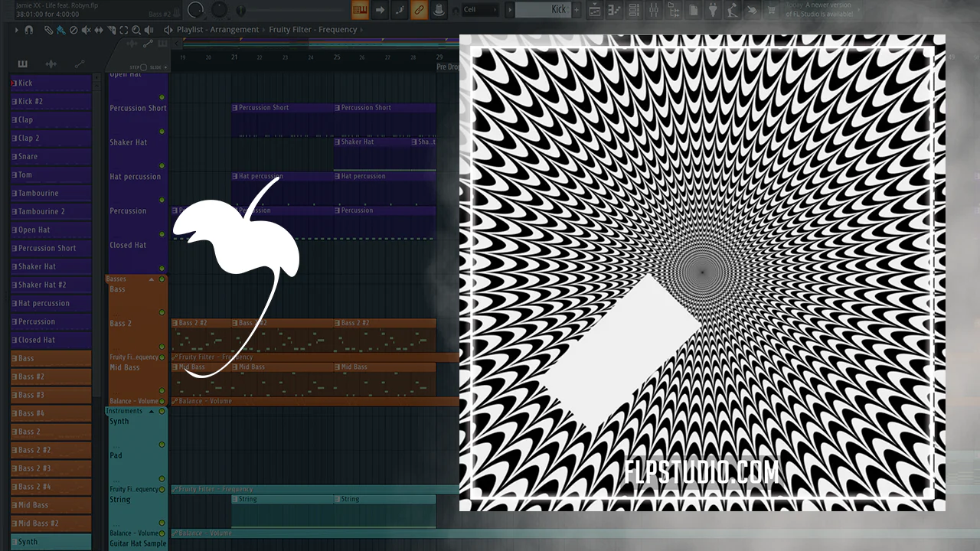
Task: Open the project files page icon
Action: [693, 10]
